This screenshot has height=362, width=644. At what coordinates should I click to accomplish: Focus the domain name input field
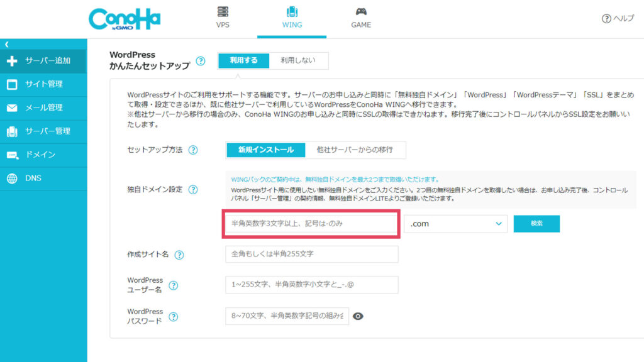[311, 224]
